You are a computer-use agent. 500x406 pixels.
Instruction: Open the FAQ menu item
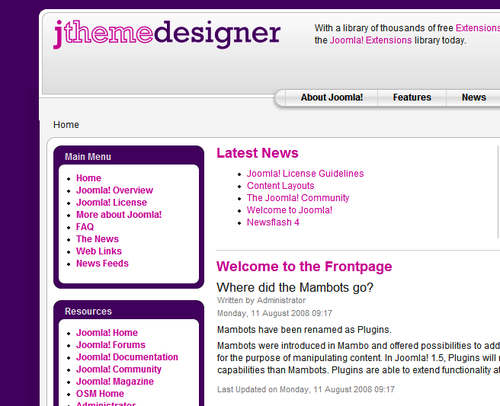(x=85, y=227)
